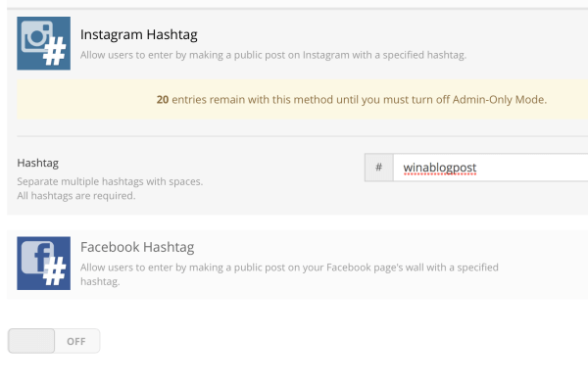
Task: Click Instagram description about public post
Action: pos(273,55)
